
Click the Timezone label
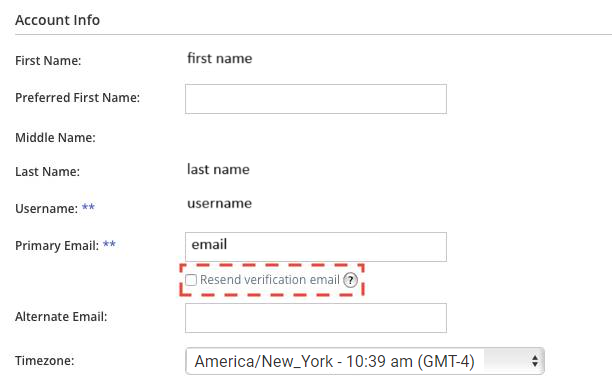pyautogui.click(x=44, y=360)
